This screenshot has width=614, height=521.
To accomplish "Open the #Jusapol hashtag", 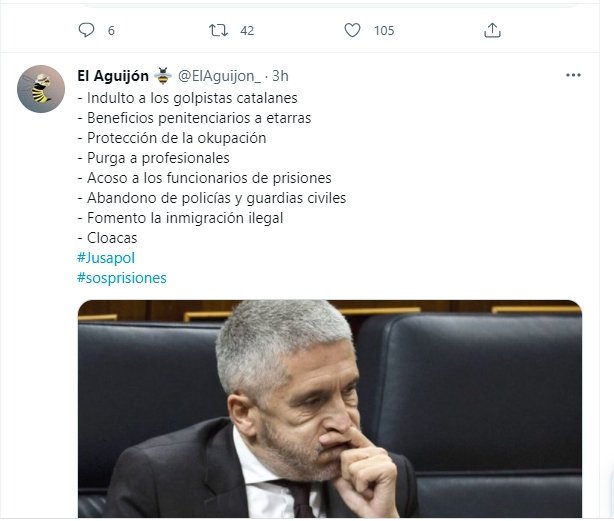I will tap(106, 258).
